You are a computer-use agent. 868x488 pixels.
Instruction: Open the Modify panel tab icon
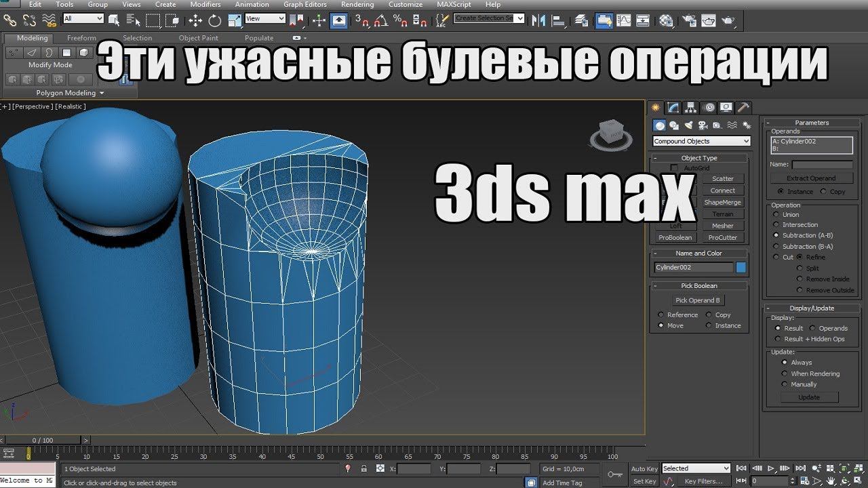(673, 108)
